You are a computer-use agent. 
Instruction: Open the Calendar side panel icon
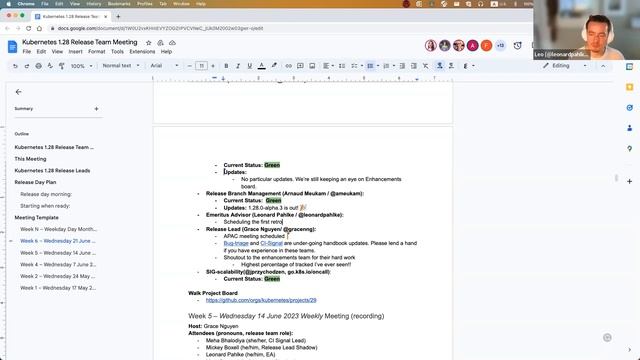tap(629, 67)
